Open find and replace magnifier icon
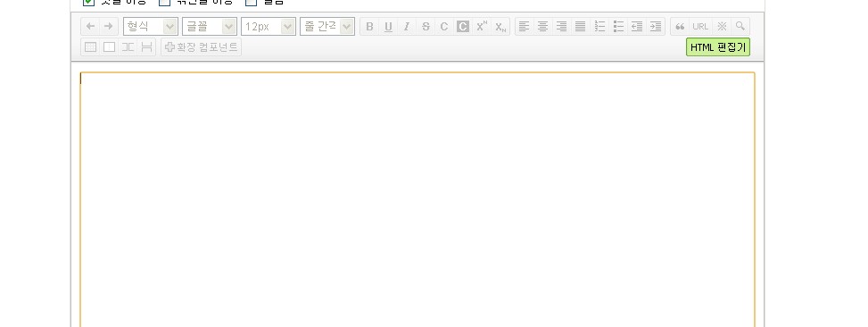 (x=740, y=27)
